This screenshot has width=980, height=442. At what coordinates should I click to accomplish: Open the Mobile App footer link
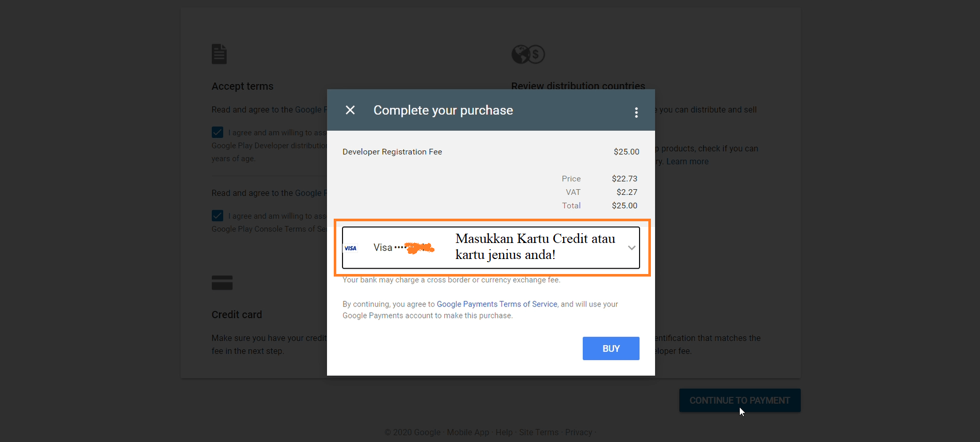(468, 432)
